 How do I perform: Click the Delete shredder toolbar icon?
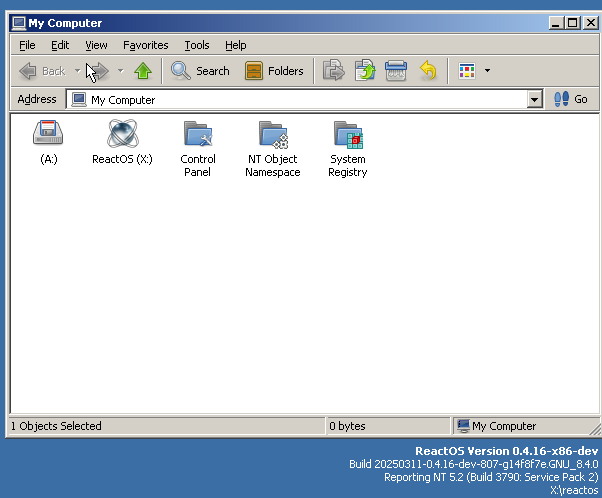(x=396, y=71)
